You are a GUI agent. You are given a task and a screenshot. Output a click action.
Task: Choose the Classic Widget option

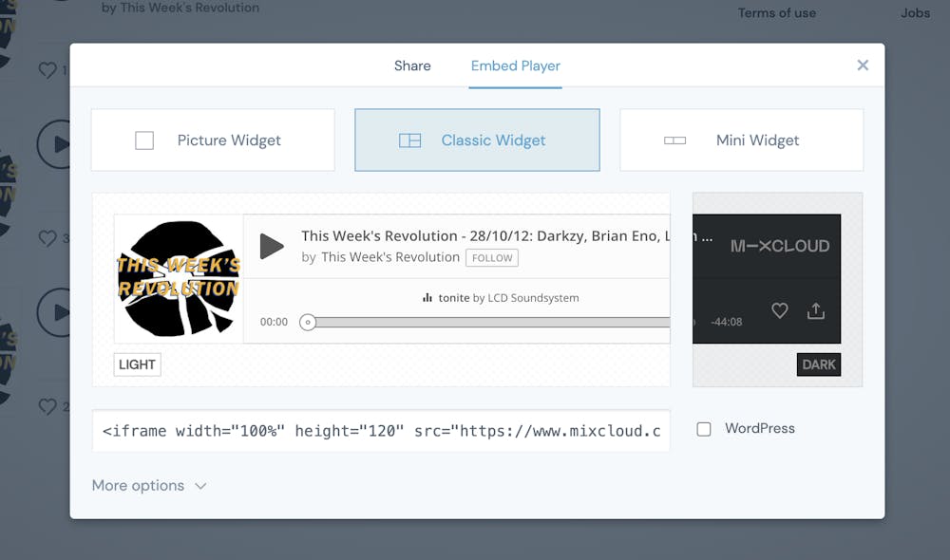(x=478, y=140)
